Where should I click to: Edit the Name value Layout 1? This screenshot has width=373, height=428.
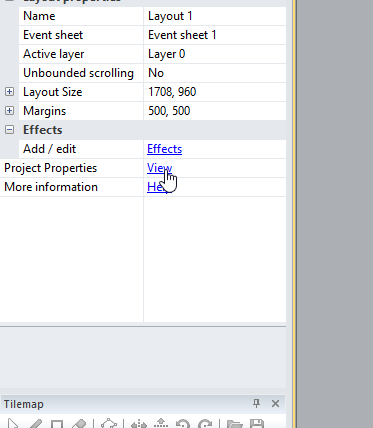[215, 16]
